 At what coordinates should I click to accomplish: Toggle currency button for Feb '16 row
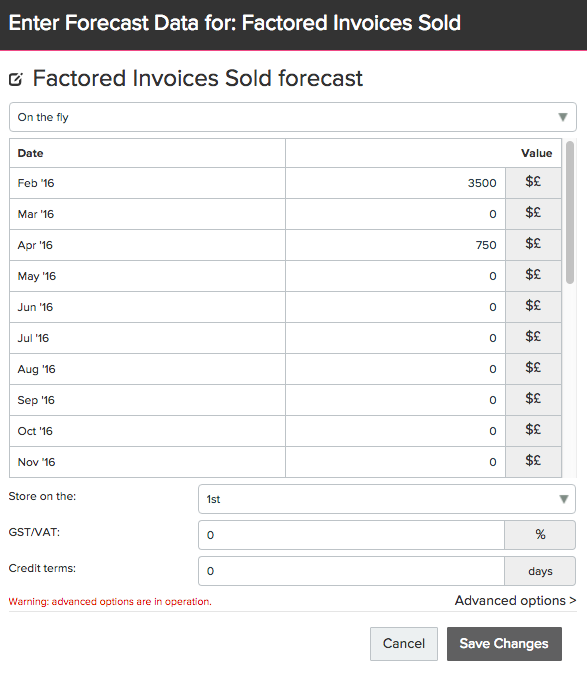point(533,183)
